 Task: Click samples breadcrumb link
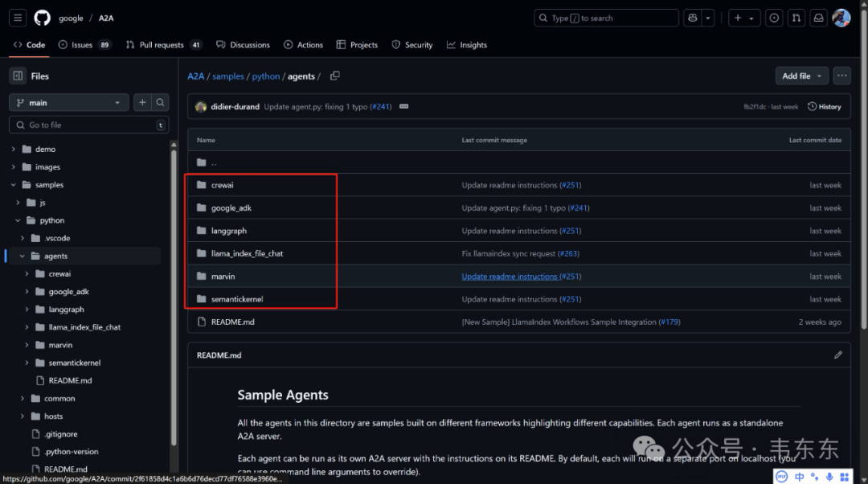point(228,76)
